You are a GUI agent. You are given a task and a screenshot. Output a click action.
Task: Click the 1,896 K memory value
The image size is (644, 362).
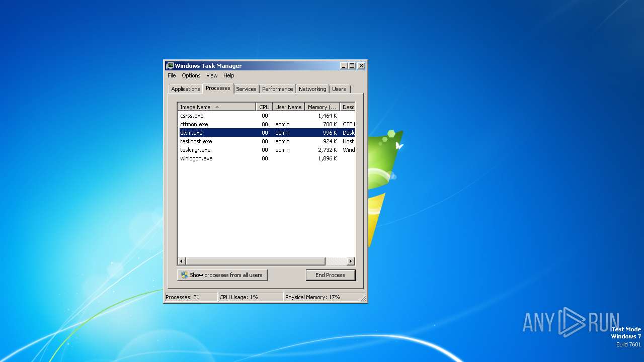pyautogui.click(x=328, y=158)
